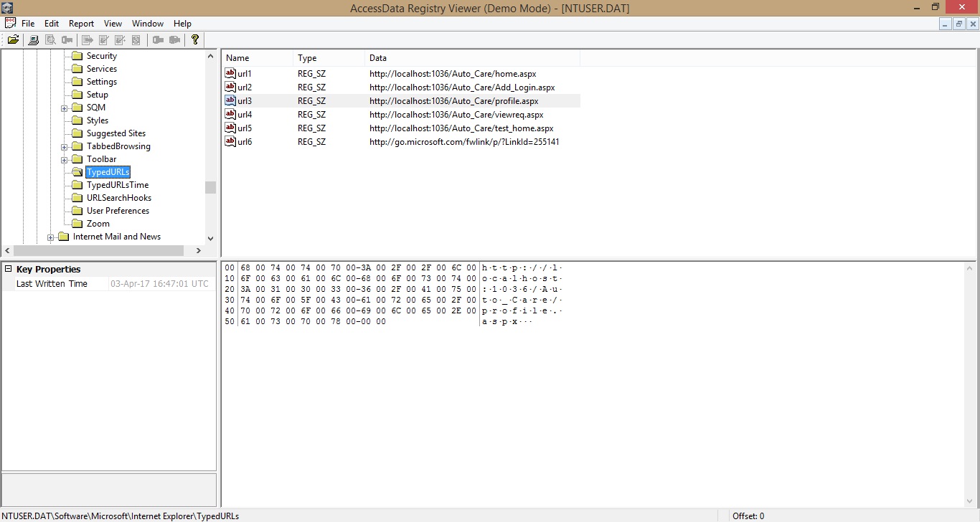980x522 pixels.
Task: Click the Services folder icon
Action: click(77, 69)
